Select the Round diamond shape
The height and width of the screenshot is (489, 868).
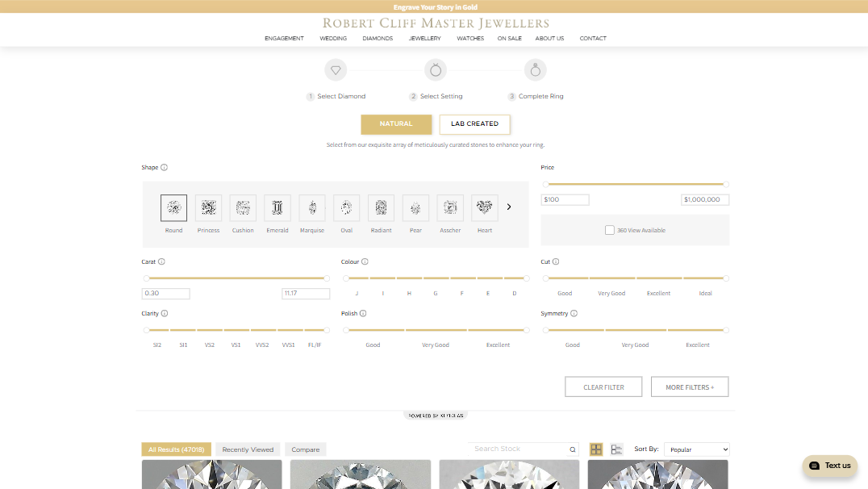(x=173, y=208)
